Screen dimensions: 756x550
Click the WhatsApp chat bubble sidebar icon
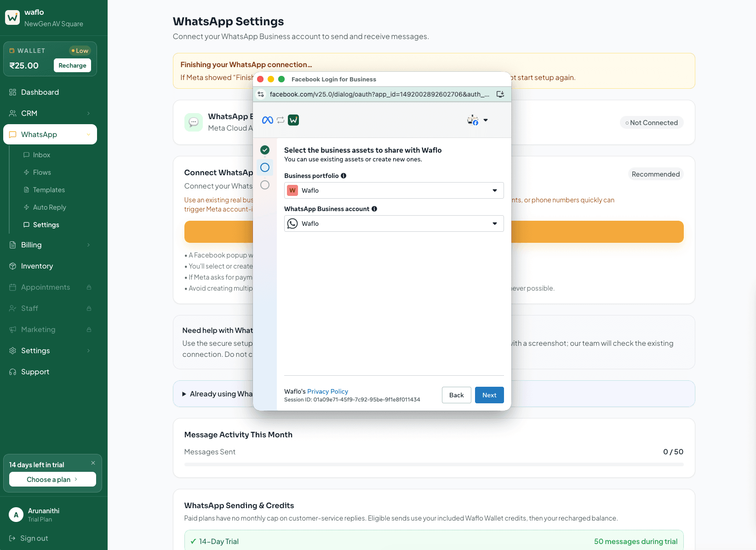13,134
